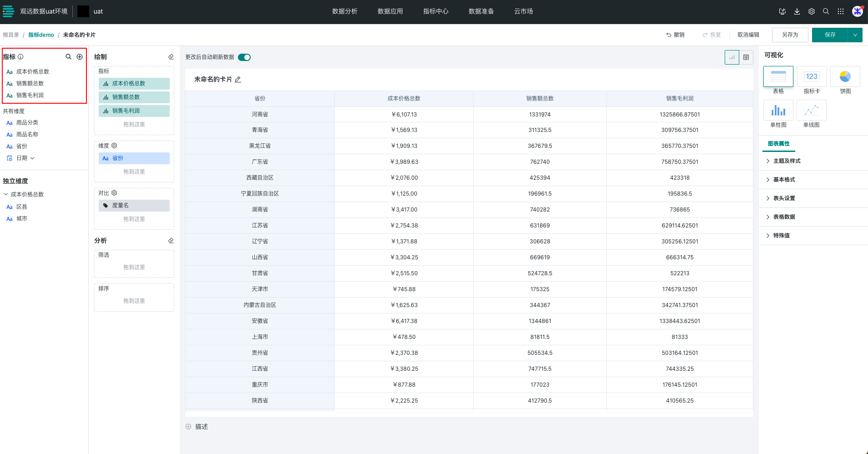Image resolution: width=868 pixels, height=454 pixels.
Task: Choose the 指标卡 visualization icon
Action: pos(812,76)
